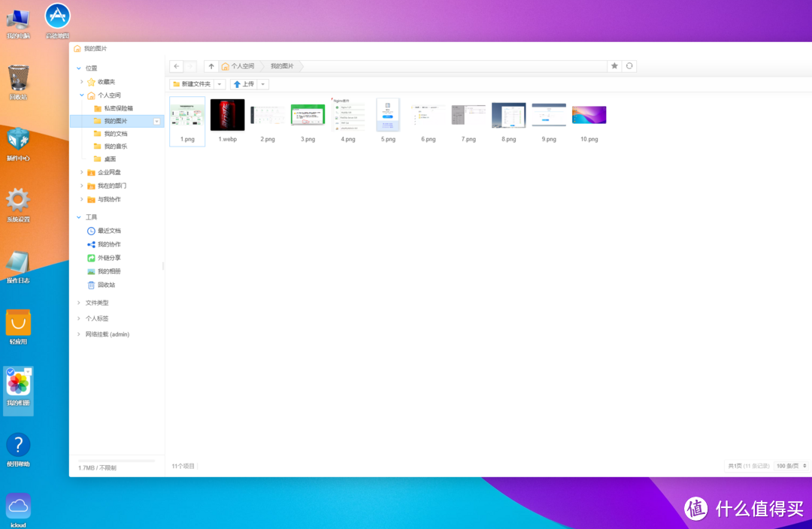This screenshot has height=529, width=812.
Task: Open dropdown arrow beside 新建文件夹
Action: point(220,84)
